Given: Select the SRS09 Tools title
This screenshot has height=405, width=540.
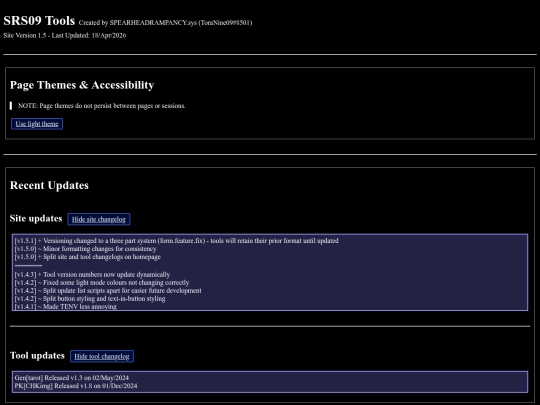Looking at the screenshot, I should (x=39, y=21).
